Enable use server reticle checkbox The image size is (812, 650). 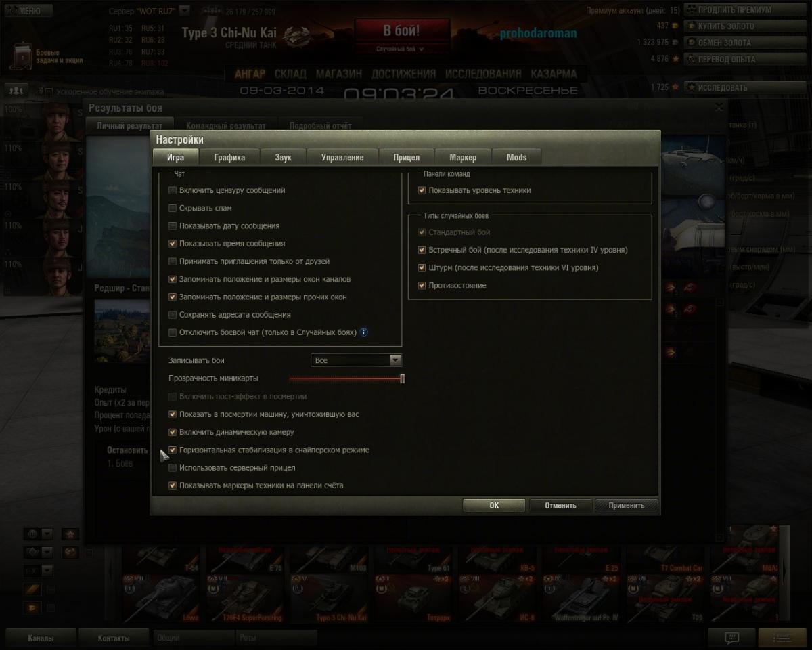pos(173,468)
